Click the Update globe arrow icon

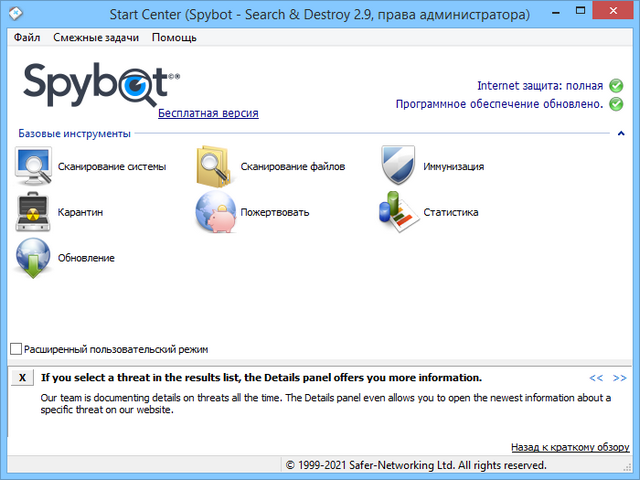[x=34, y=258]
